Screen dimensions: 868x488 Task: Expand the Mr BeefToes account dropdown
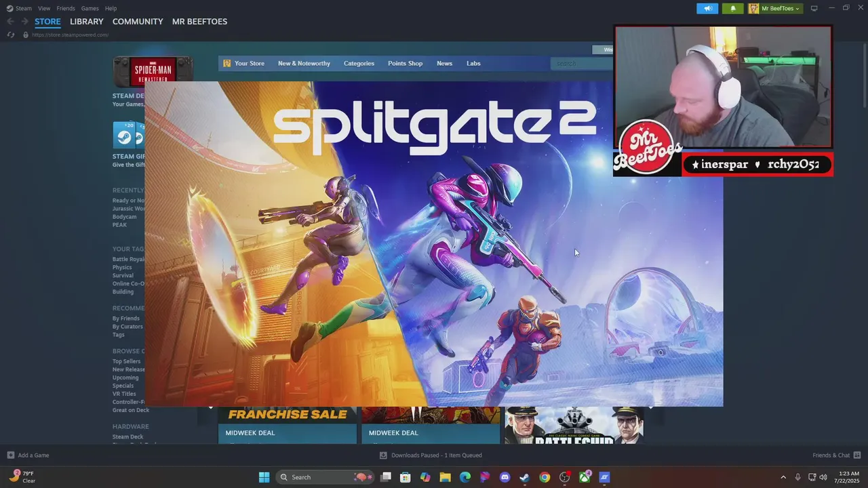(775, 8)
